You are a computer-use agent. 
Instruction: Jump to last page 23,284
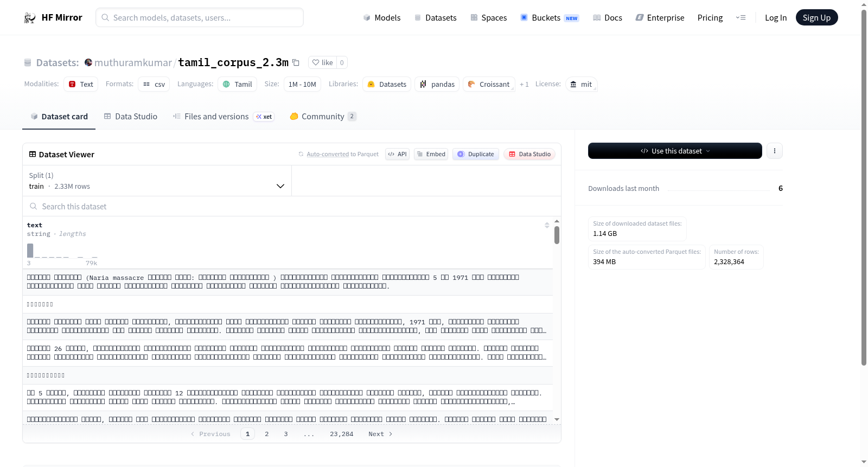(x=341, y=434)
